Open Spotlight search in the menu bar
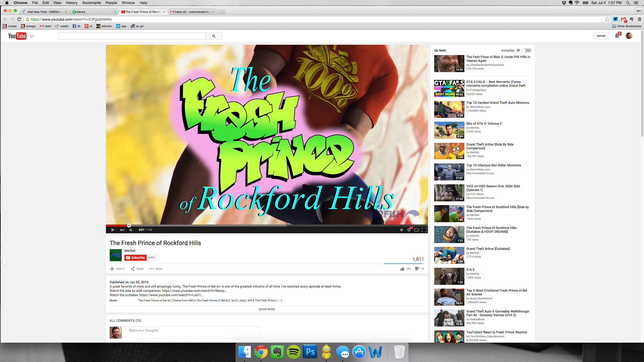This screenshot has width=644, height=362. pos(628,3)
